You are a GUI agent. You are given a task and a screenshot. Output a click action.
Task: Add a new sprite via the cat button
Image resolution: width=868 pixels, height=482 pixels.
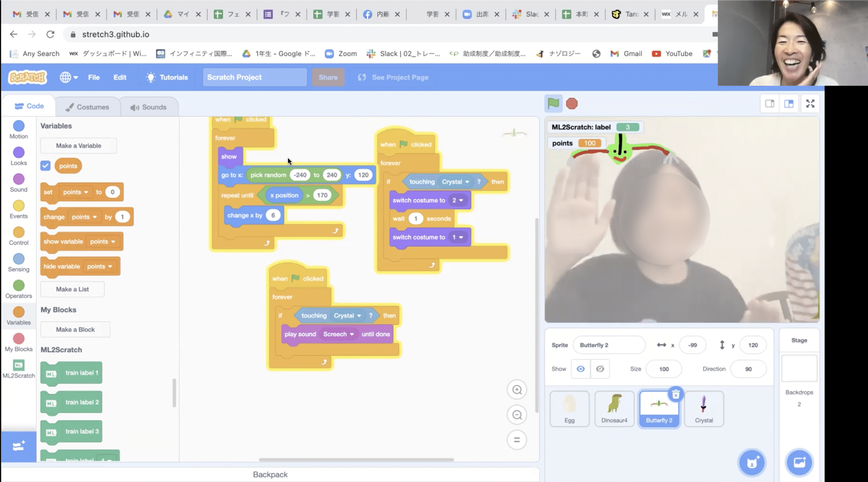coord(752,462)
